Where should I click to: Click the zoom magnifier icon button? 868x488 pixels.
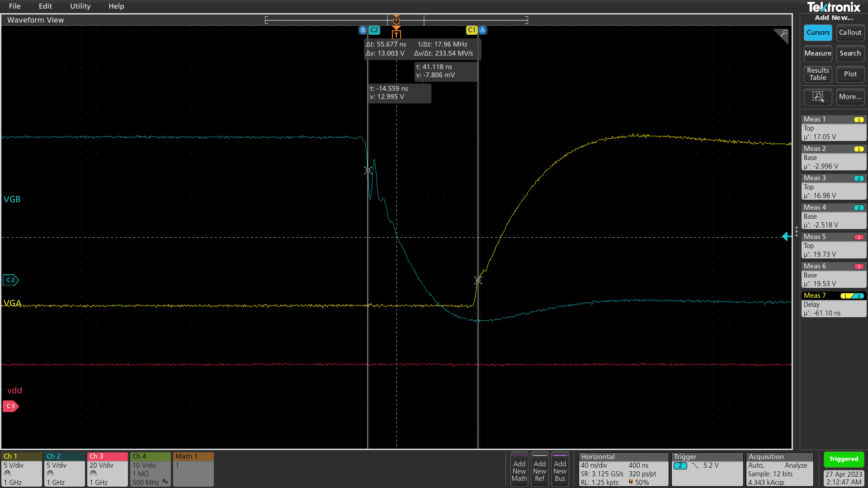point(817,97)
